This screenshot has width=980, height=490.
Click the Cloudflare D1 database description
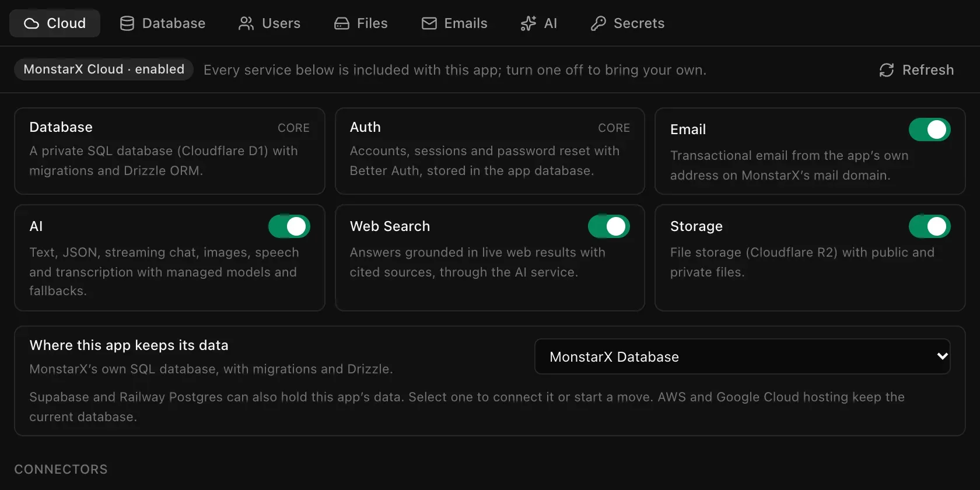(164, 160)
